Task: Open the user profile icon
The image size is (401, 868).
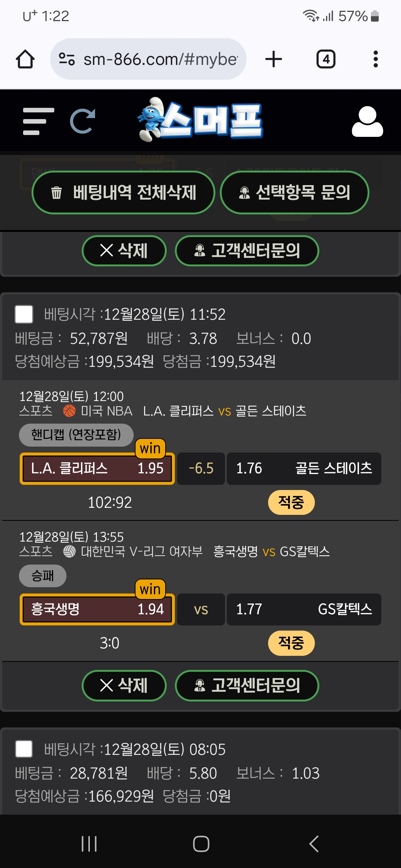Action: point(367,121)
